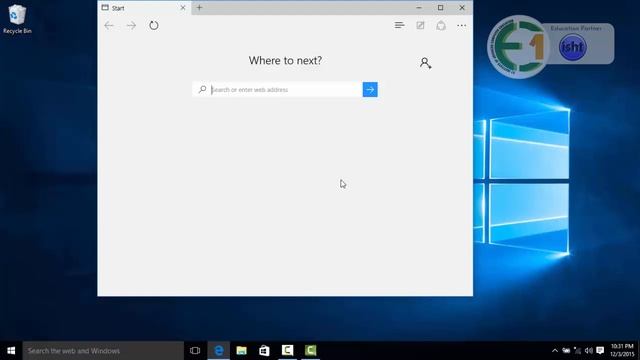Image resolution: width=640 pixels, height=360 pixels.
Task: Open a new tab with the plus button
Action: (199, 7)
